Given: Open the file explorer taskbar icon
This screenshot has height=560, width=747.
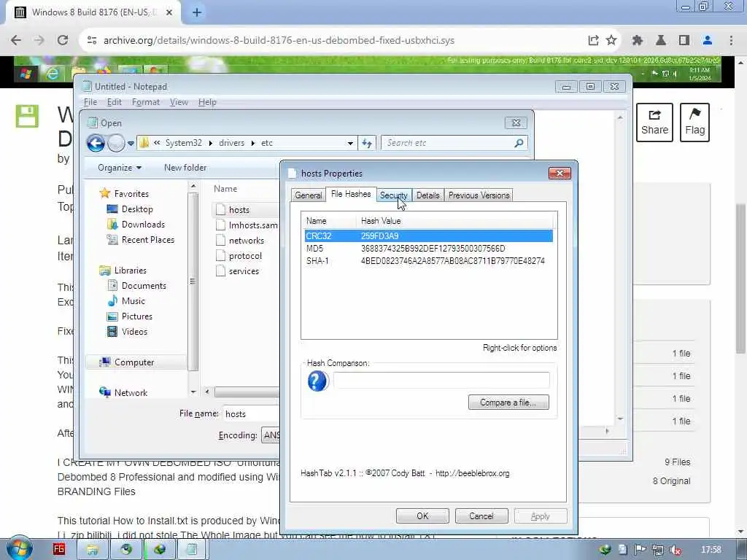Looking at the screenshot, I should [x=93, y=550].
